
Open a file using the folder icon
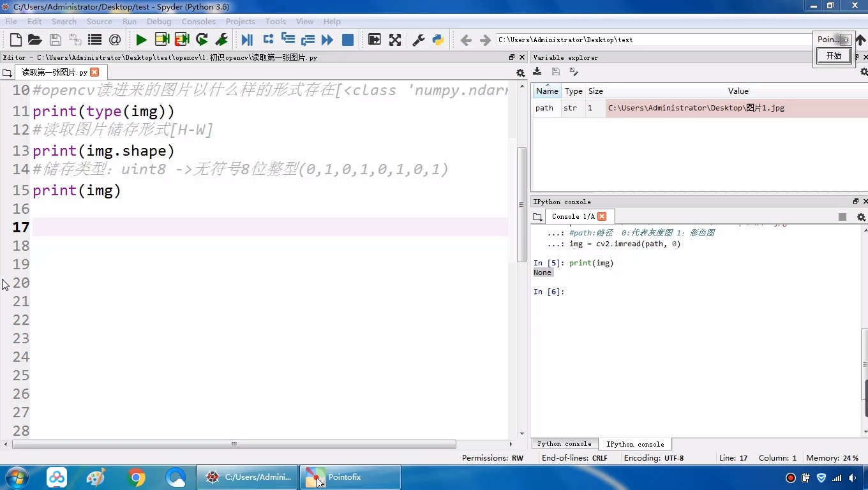[x=34, y=40]
